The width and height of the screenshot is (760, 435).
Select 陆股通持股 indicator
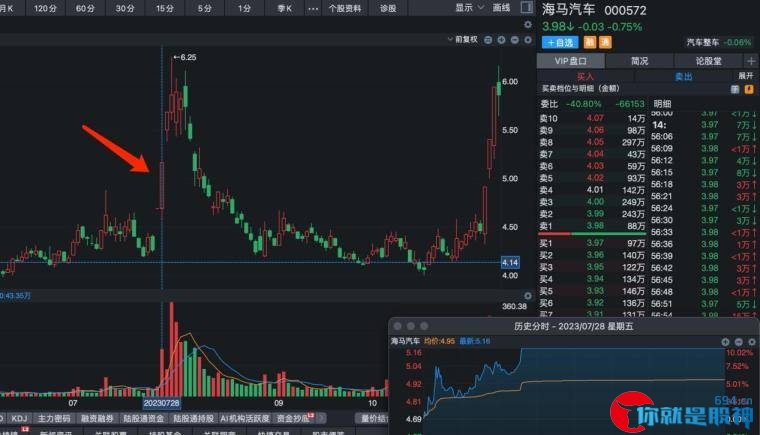pos(193,418)
